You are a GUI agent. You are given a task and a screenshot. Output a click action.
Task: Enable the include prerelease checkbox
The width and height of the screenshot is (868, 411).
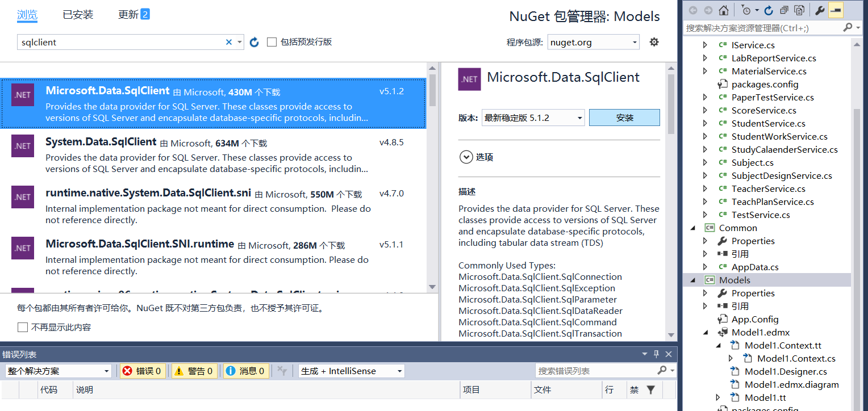(x=272, y=42)
